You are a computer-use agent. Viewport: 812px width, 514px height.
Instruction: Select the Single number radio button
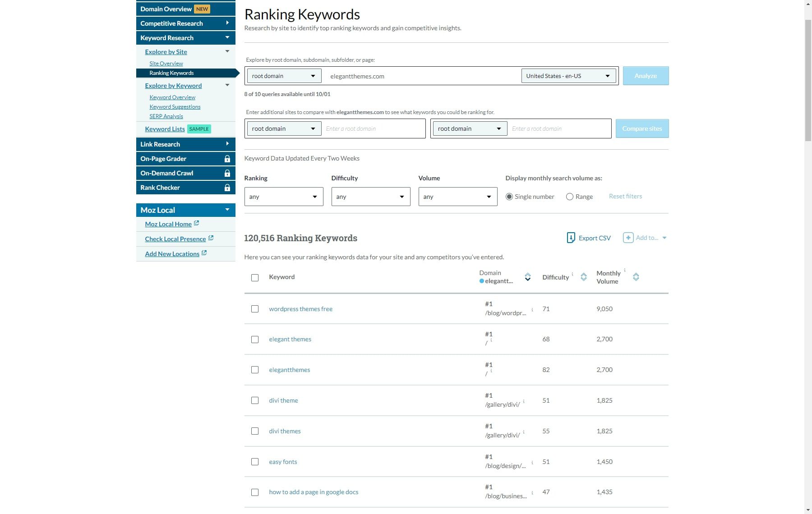[x=510, y=197]
